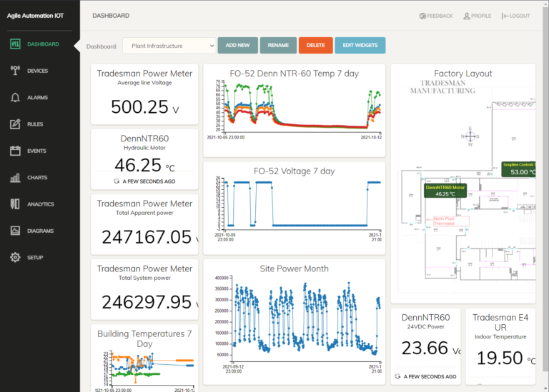Click the Charts bar graph icon
Screen dimensions: 549x392
(x=15, y=178)
